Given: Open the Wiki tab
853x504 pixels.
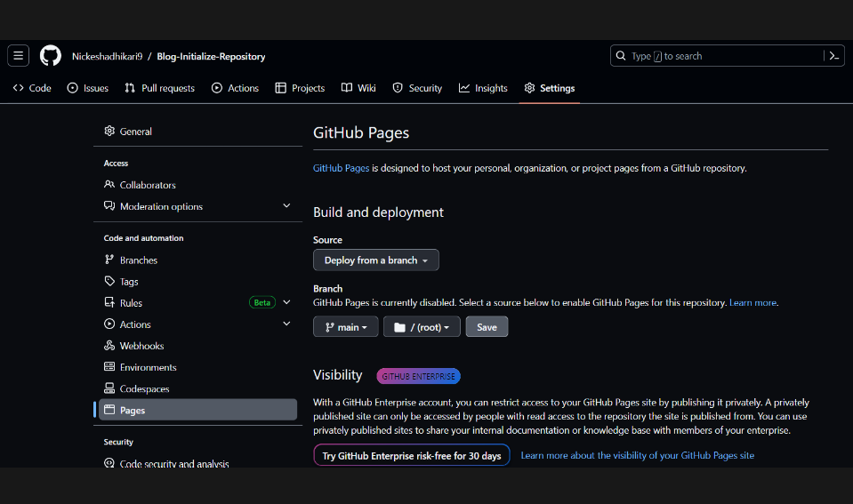Looking at the screenshot, I should (x=358, y=88).
